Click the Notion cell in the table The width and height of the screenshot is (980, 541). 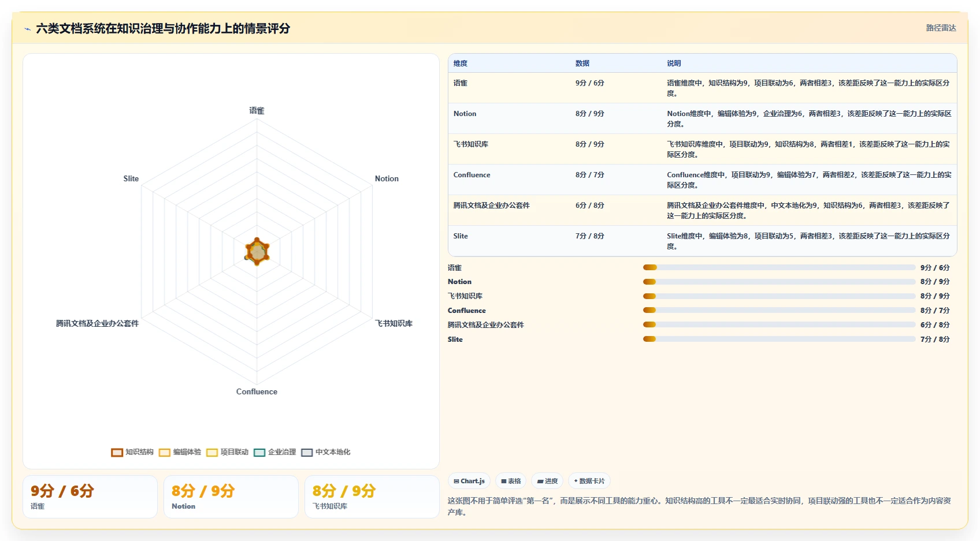click(x=465, y=114)
